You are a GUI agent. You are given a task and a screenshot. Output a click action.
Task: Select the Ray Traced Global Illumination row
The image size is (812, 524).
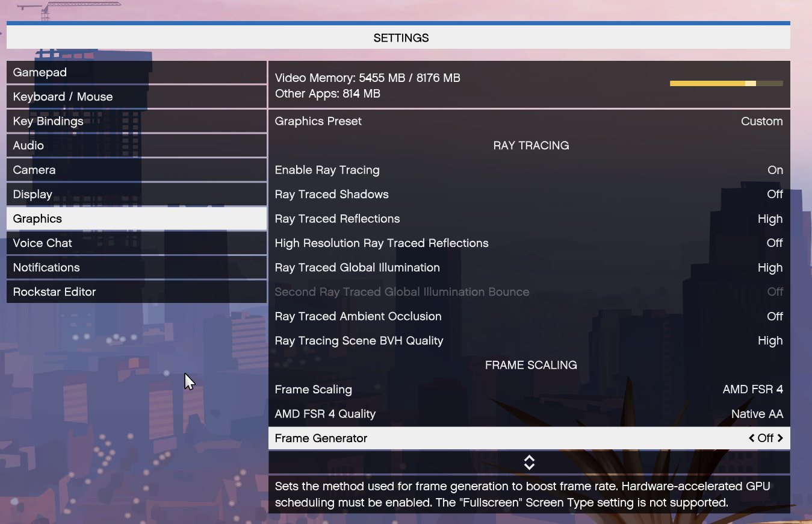(x=529, y=267)
